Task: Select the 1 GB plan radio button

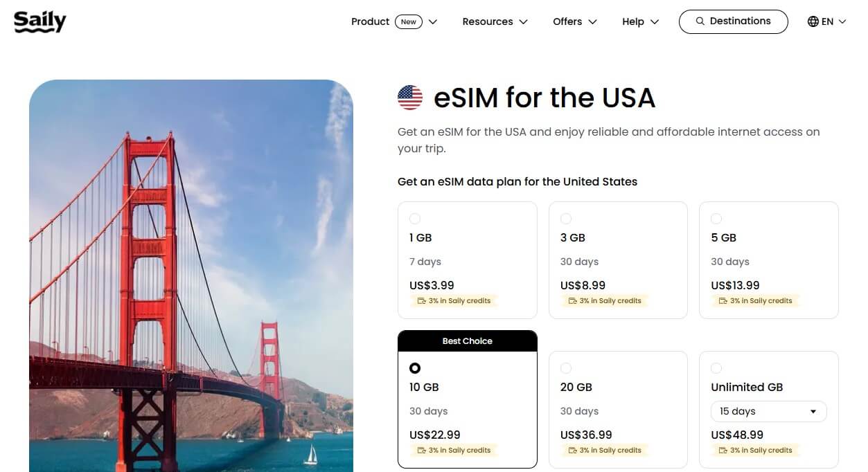Action: click(414, 218)
